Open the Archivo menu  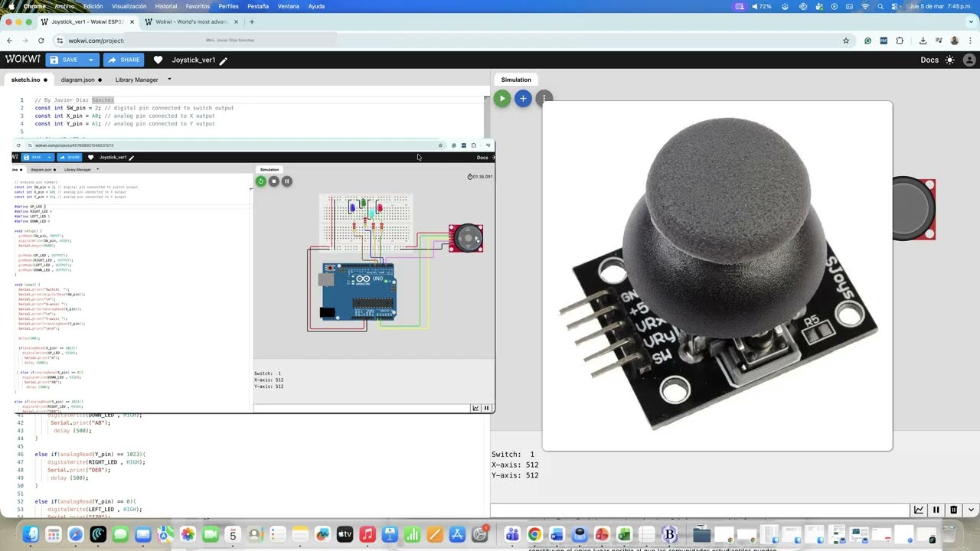[64, 6]
